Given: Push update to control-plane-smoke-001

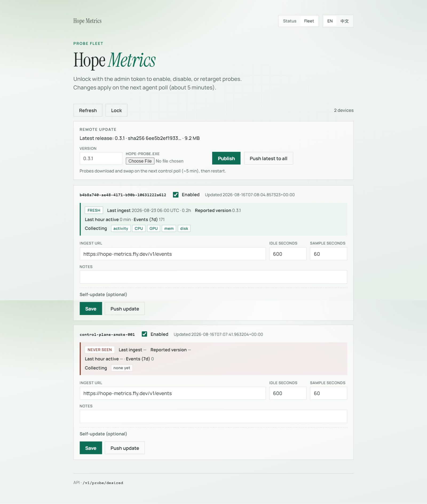Looking at the screenshot, I should [x=125, y=448].
